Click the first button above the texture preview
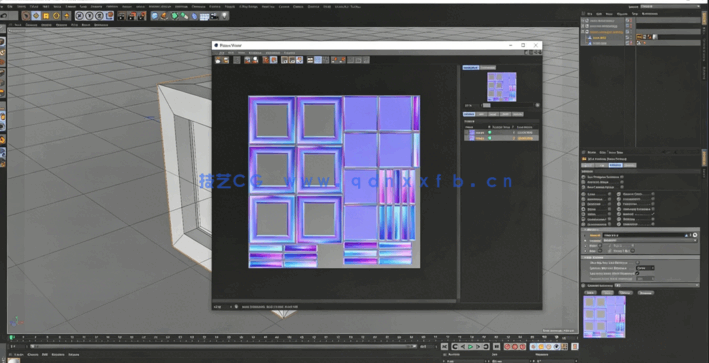This screenshot has width=709, height=363. click(x=591, y=292)
